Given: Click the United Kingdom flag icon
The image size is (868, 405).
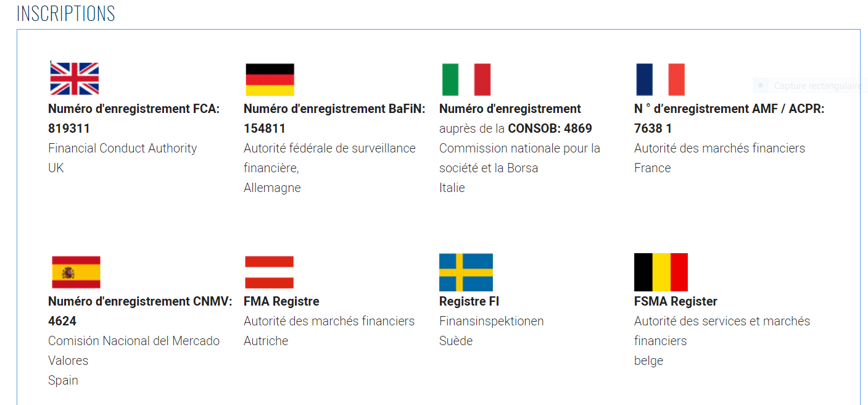Looking at the screenshot, I should click(x=74, y=79).
